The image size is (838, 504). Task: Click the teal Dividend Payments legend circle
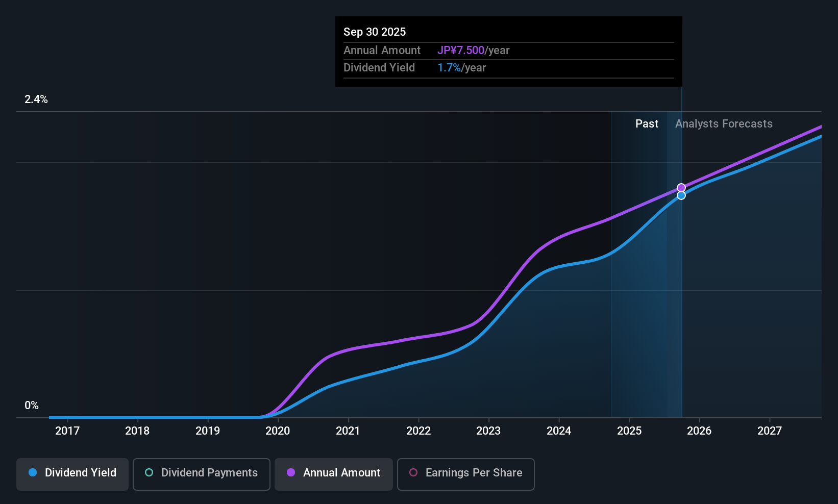click(149, 472)
